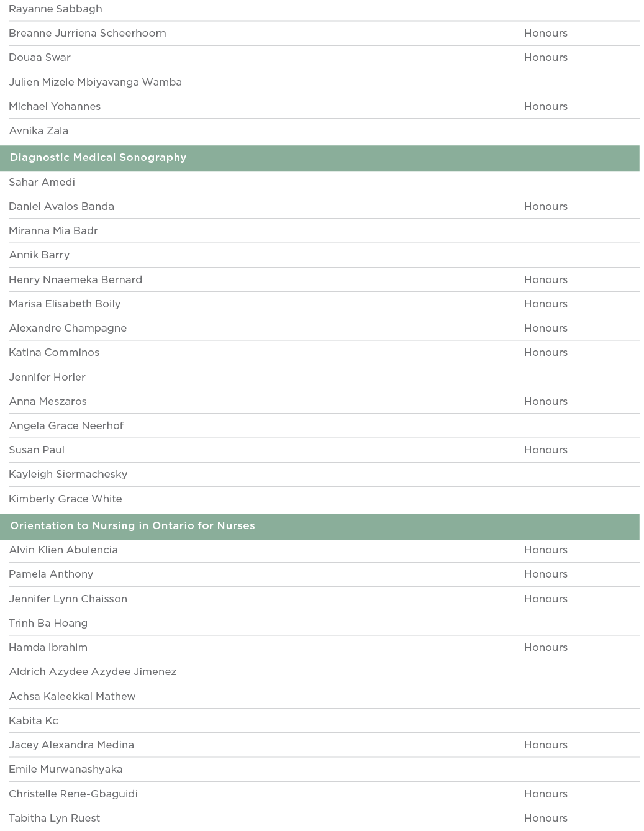Click the Honours label beside Jacey Alexandra Medina
Screen dimensions: 644x831
[545, 745]
